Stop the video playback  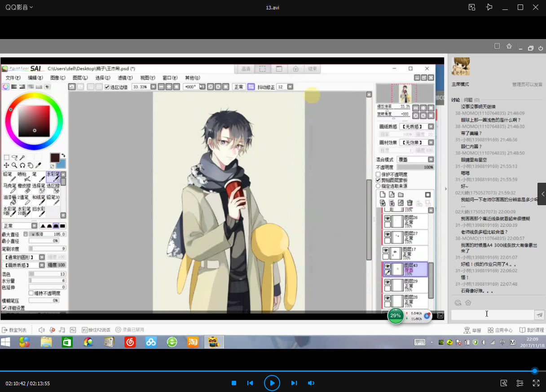pos(234,383)
